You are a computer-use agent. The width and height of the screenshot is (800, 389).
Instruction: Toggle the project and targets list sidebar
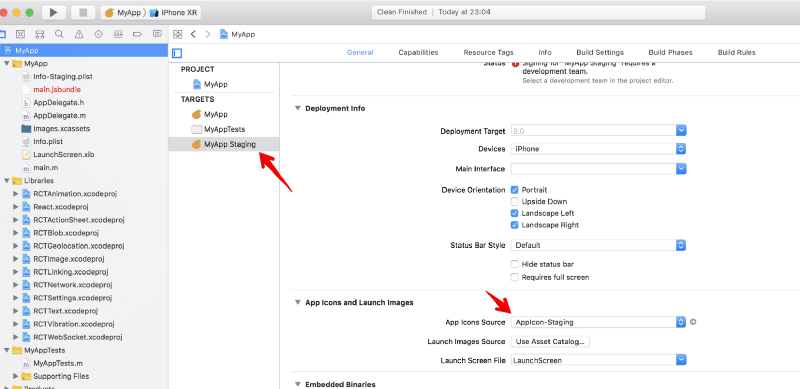pos(177,53)
